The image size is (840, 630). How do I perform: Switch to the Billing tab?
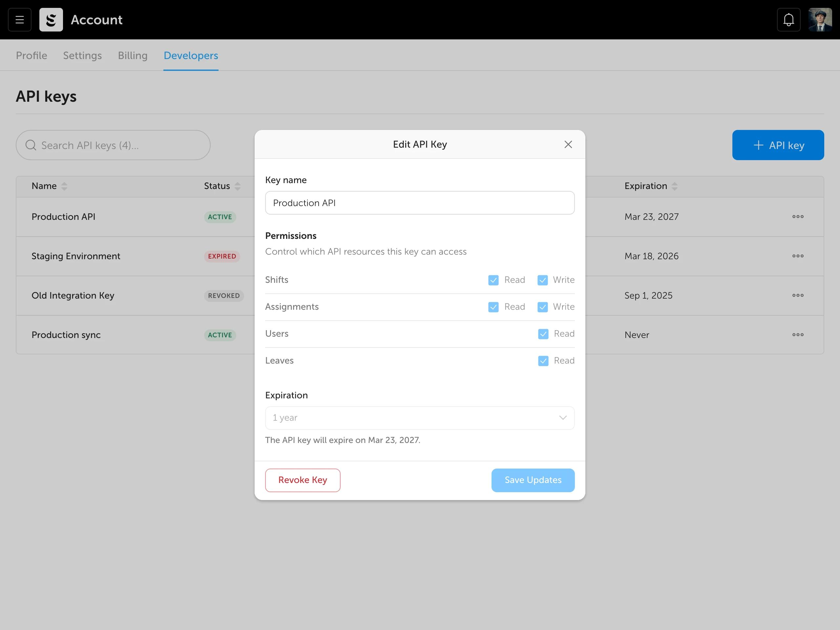[133, 55]
